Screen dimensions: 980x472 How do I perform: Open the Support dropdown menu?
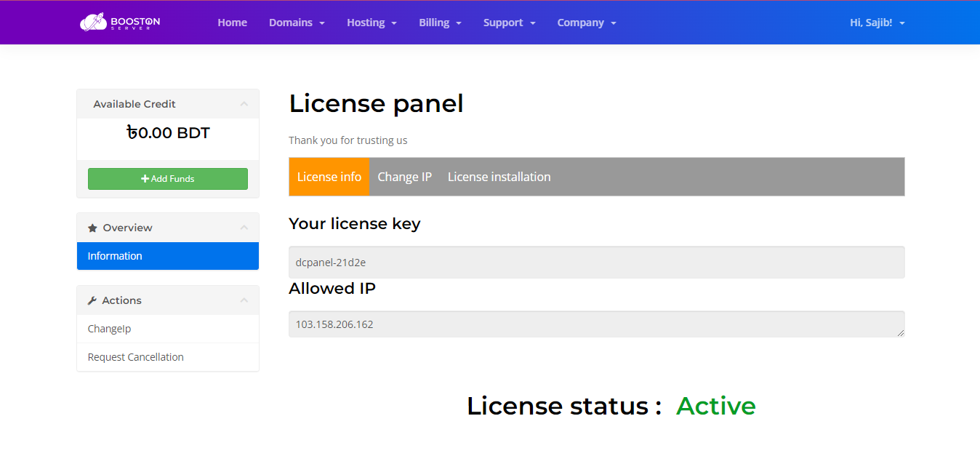tap(509, 23)
